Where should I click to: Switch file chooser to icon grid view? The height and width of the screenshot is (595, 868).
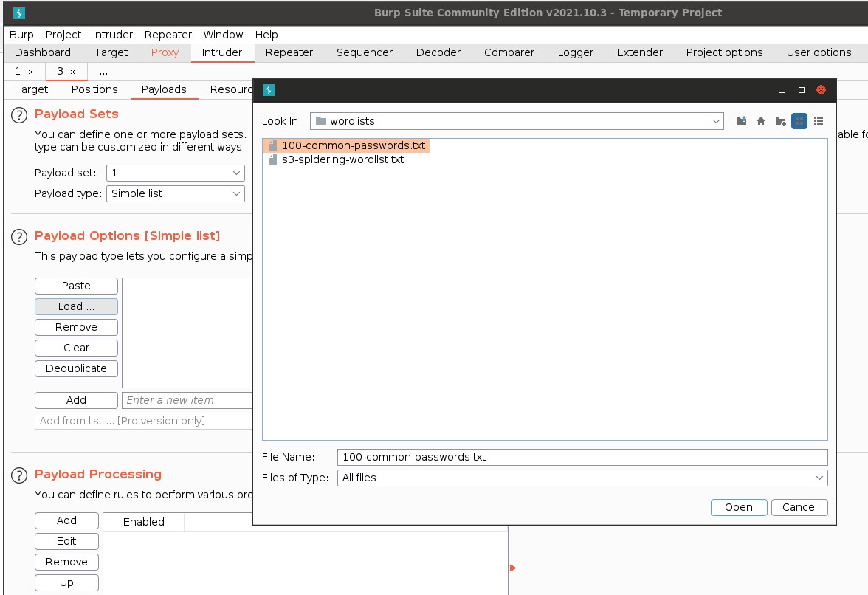[799, 121]
